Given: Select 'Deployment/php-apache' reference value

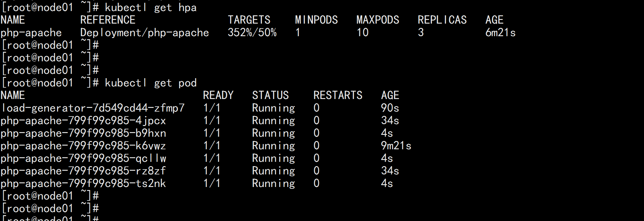Looking at the screenshot, I should pyautogui.click(x=145, y=32).
